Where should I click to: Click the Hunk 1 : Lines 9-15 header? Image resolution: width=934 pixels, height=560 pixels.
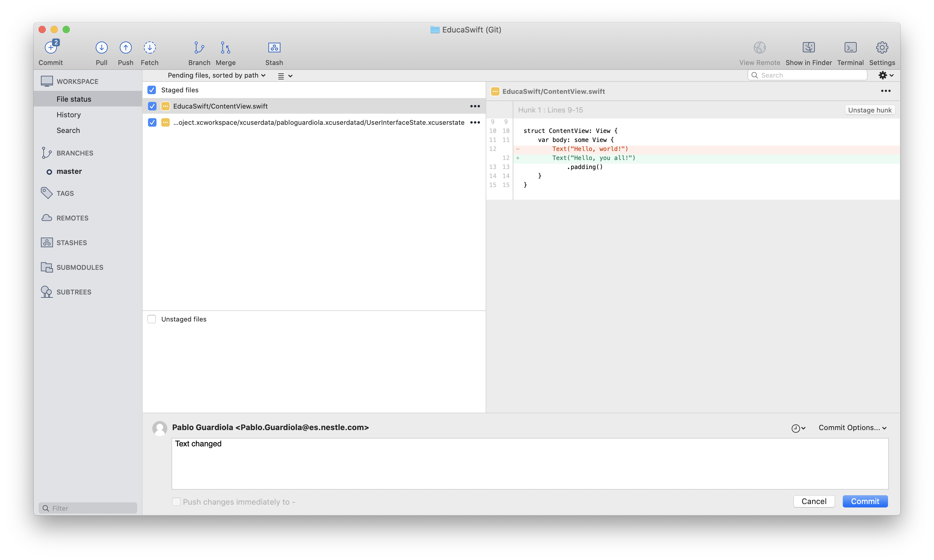pos(550,110)
